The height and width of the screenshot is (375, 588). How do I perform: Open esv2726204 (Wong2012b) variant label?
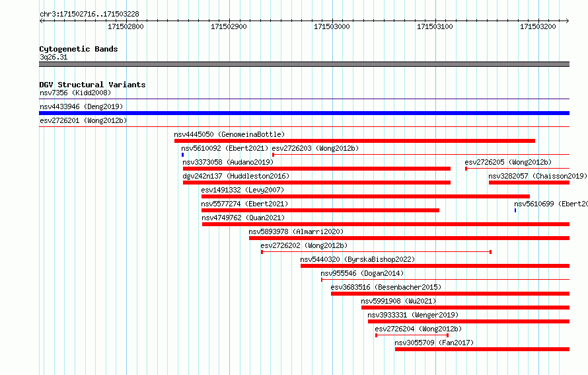click(x=418, y=329)
